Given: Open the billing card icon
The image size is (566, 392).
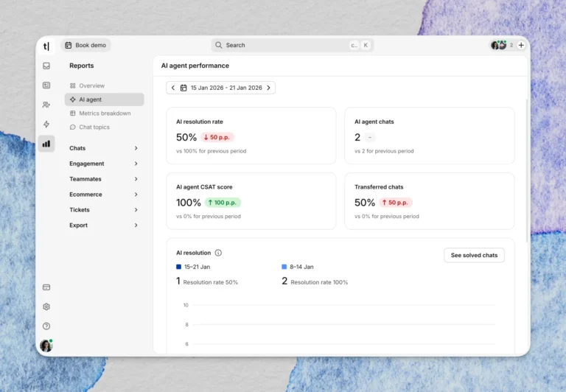Looking at the screenshot, I should [x=46, y=287].
